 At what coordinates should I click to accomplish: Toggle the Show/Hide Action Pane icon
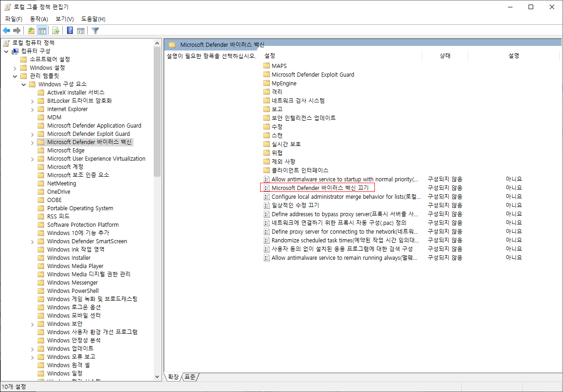(x=81, y=31)
